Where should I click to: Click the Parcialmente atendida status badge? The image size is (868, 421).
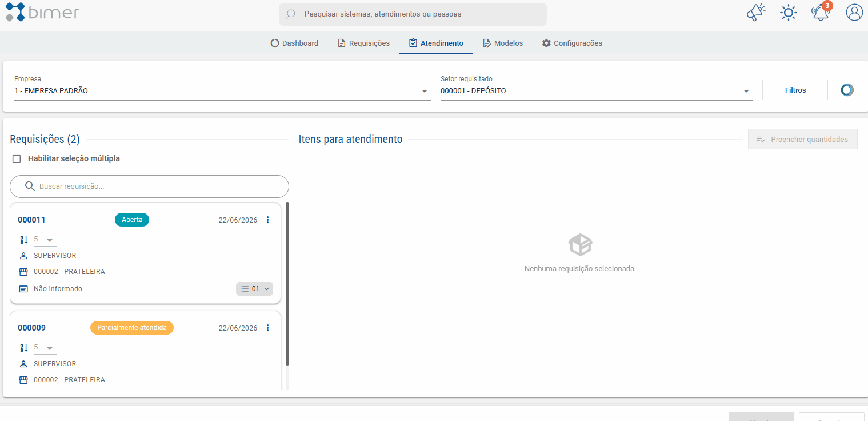132,328
